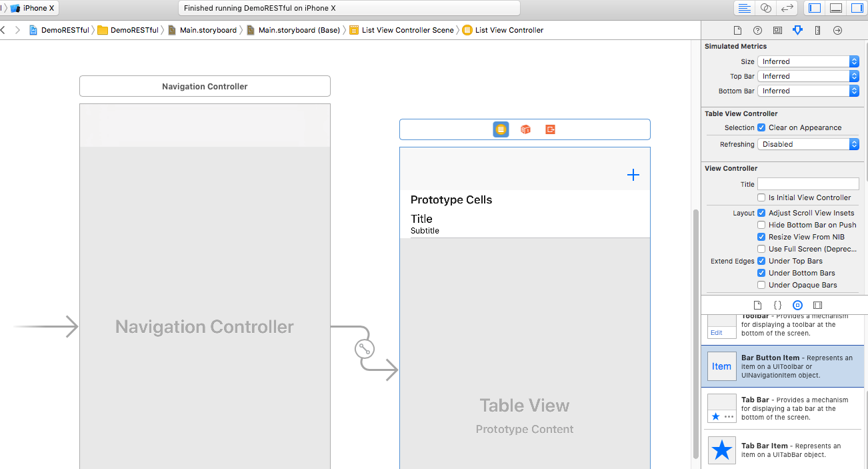This screenshot has height=469, width=868.
Task: Select the First Responder cube icon
Action: click(525, 129)
